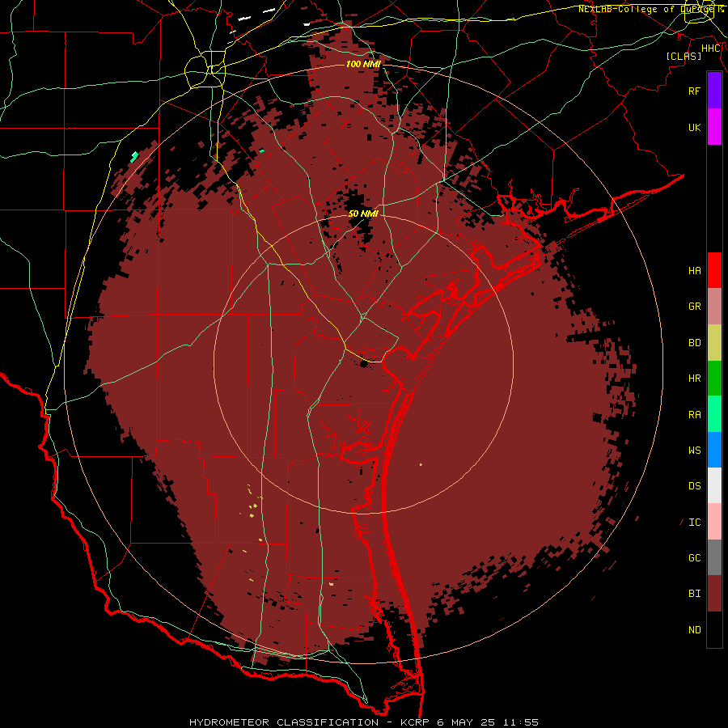Click the 'IC' legend label
The height and width of the screenshot is (728, 728).
pos(694,523)
